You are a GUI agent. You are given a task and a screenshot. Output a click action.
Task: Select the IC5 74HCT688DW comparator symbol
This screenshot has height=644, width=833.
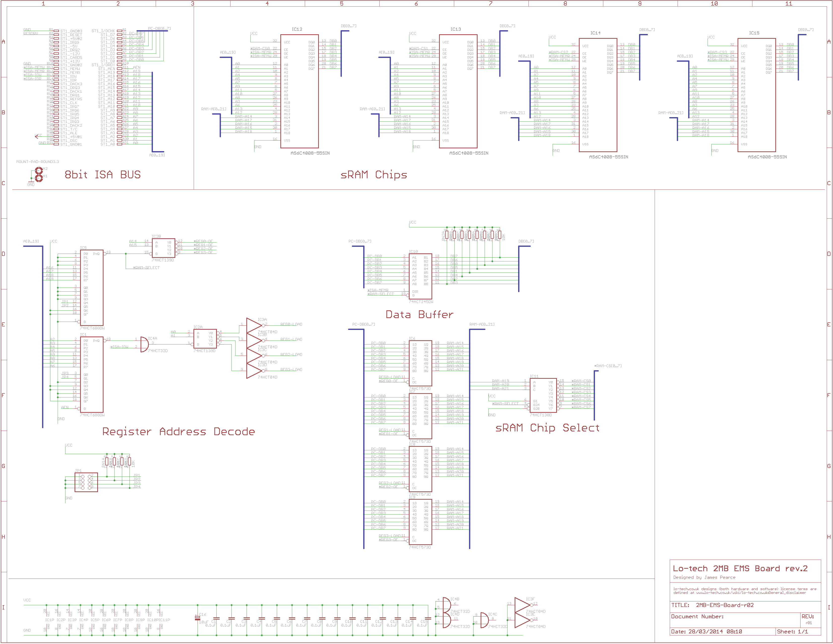(x=91, y=288)
